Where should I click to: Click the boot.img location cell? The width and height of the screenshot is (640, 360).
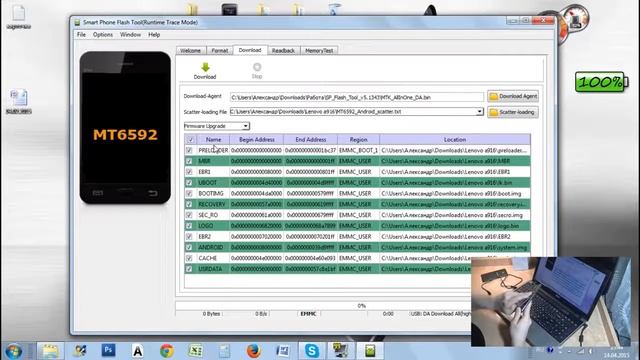455,193
